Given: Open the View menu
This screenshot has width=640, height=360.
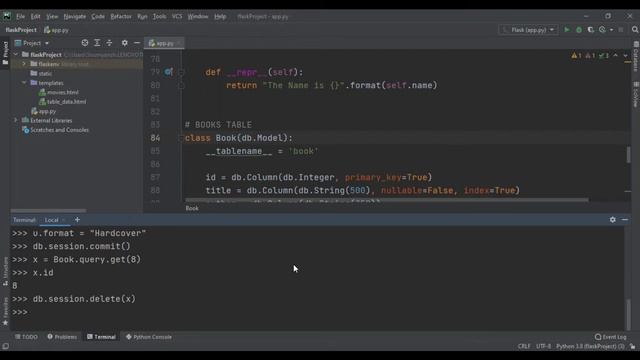Looking at the screenshot, I should point(52,17).
